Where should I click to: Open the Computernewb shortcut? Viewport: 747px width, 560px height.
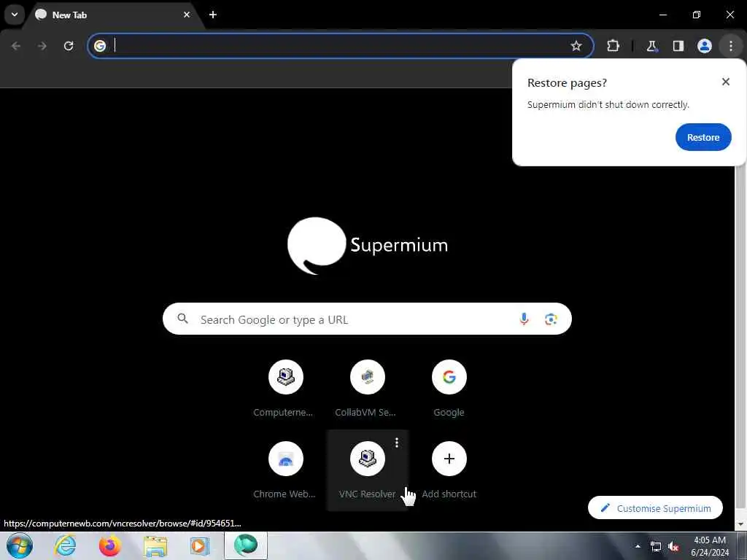(x=285, y=389)
